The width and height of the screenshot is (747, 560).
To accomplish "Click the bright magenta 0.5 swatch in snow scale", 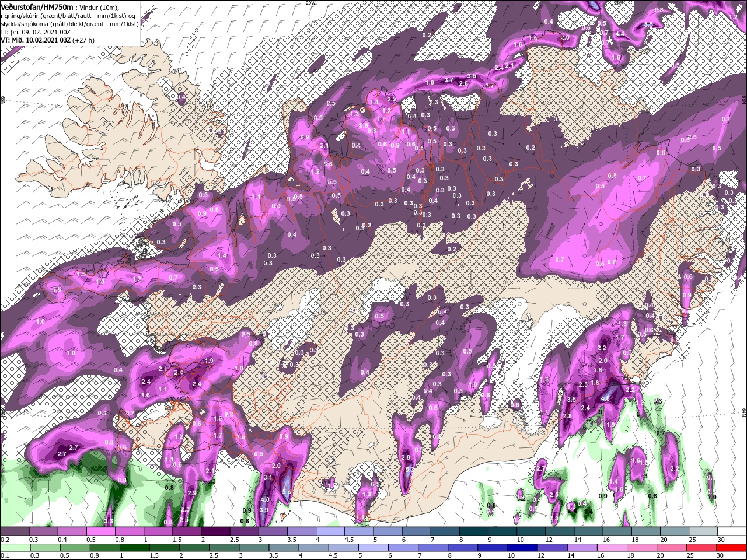I will coord(100,531).
